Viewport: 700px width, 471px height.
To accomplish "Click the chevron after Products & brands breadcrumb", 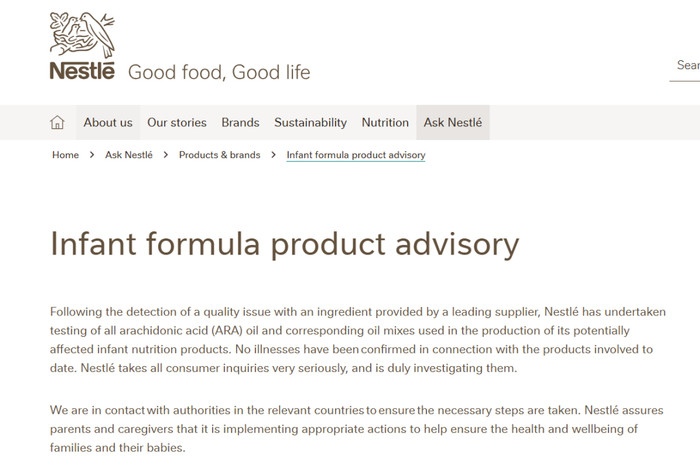I will point(273,155).
